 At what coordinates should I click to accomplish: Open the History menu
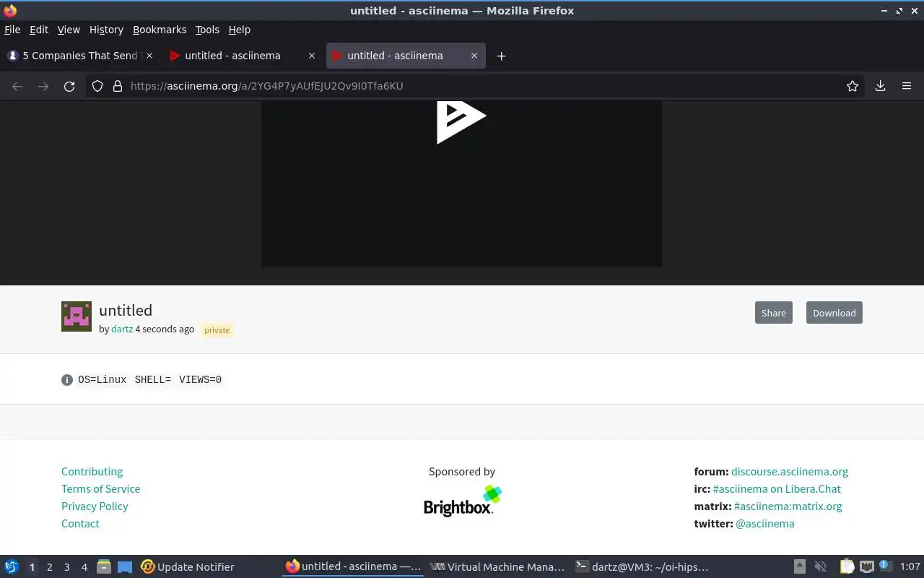[x=106, y=30]
